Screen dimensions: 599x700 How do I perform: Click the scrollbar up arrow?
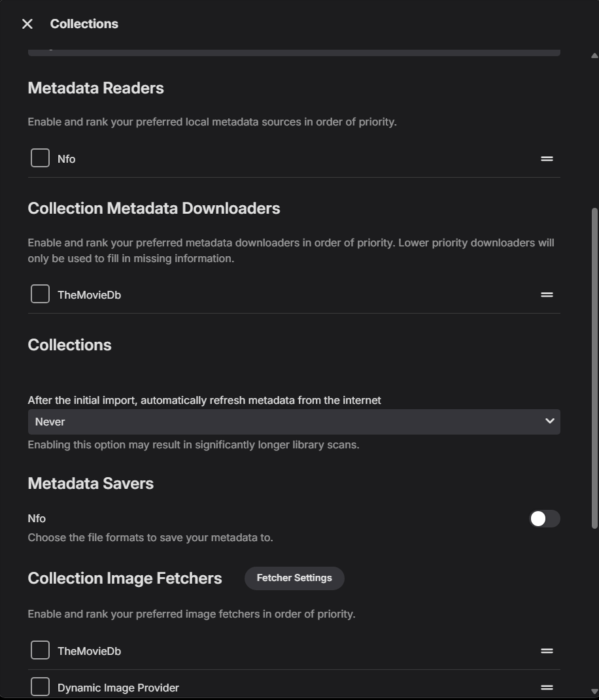[x=594, y=56]
